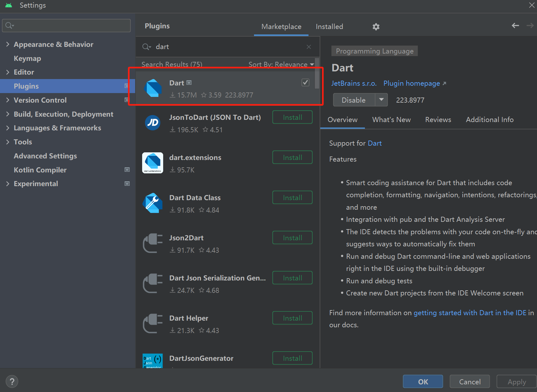Uncheck the Dart plugin enabled checkbox
This screenshot has height=392, width=537.
click(305, 82)
